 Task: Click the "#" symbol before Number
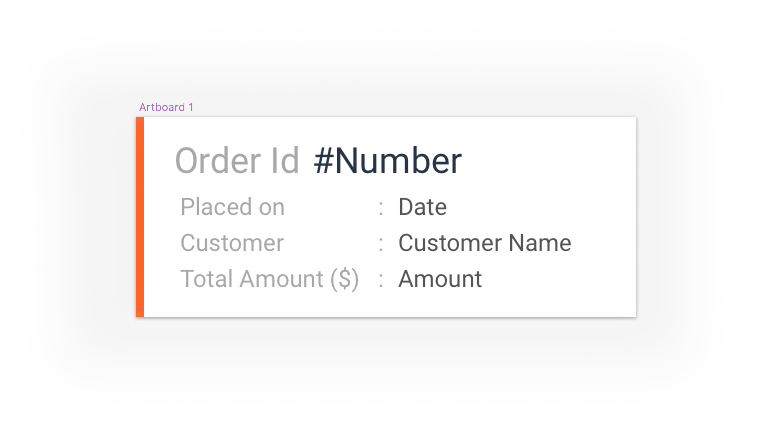[323, 161]
